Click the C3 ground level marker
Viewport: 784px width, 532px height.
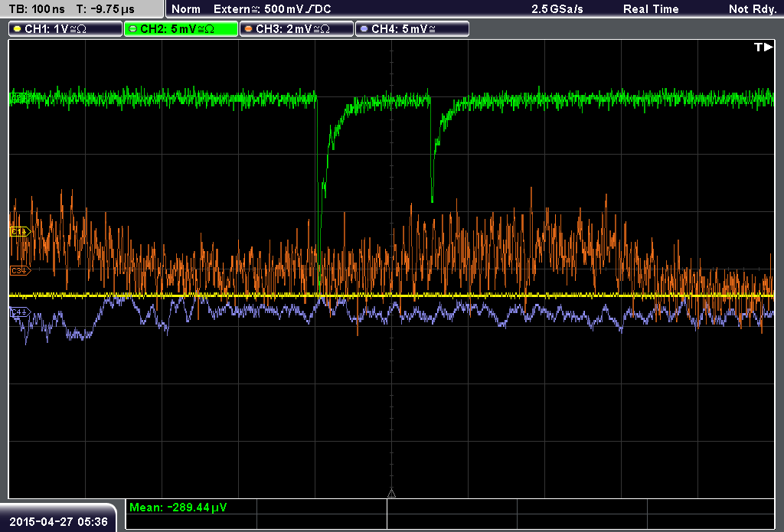coord(20,270)
